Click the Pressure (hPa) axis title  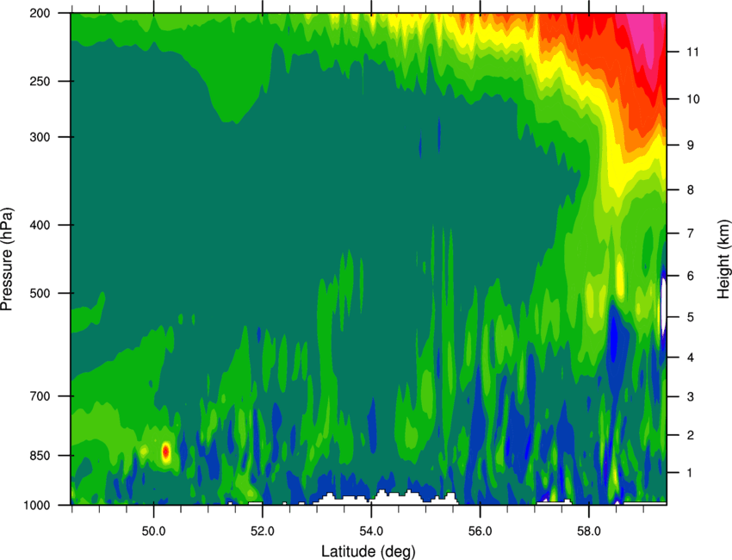[x=7, y=258]
